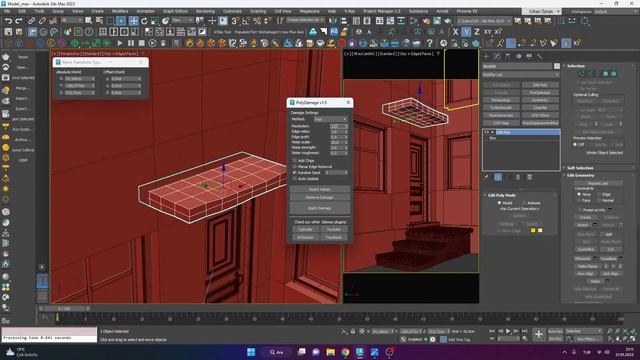Select the None constraint radio button
The image size is (640, 360).
pyautogui.click(x=579, y=194)
